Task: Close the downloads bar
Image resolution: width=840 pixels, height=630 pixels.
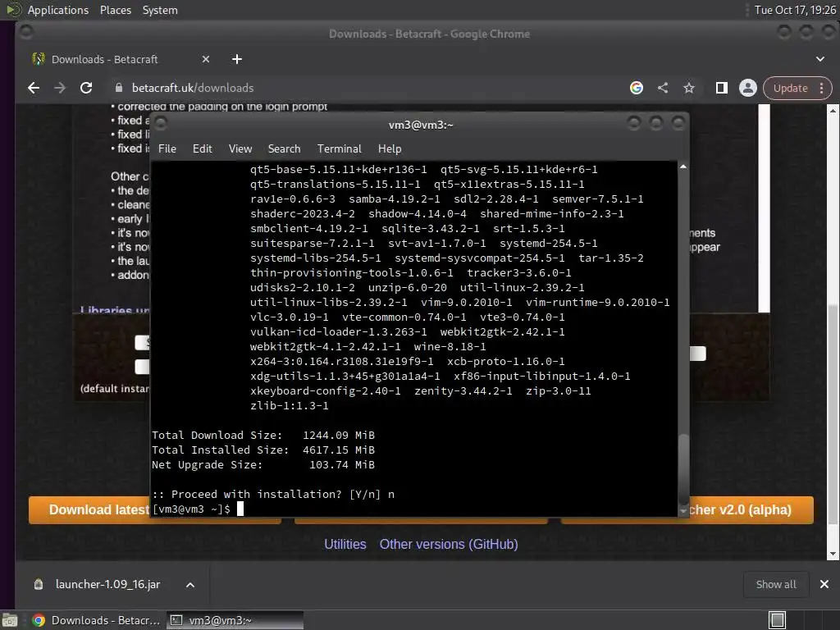Action: 824,584
